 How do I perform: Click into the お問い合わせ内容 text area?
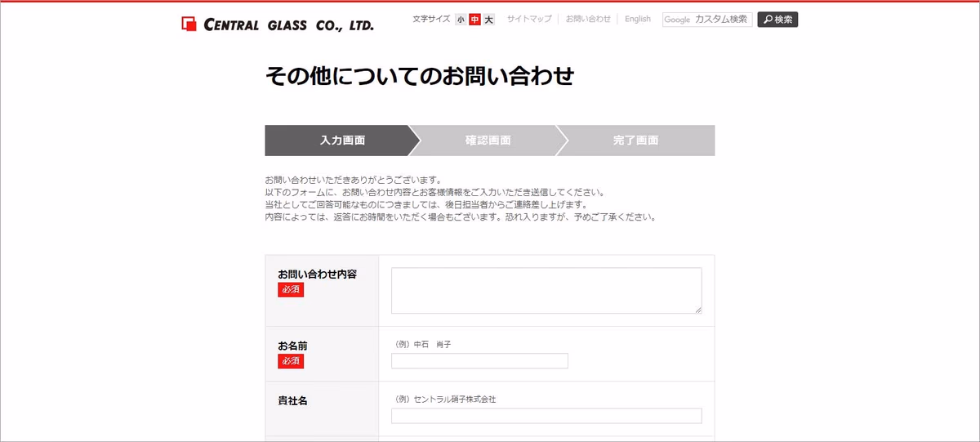pos(546,290)
